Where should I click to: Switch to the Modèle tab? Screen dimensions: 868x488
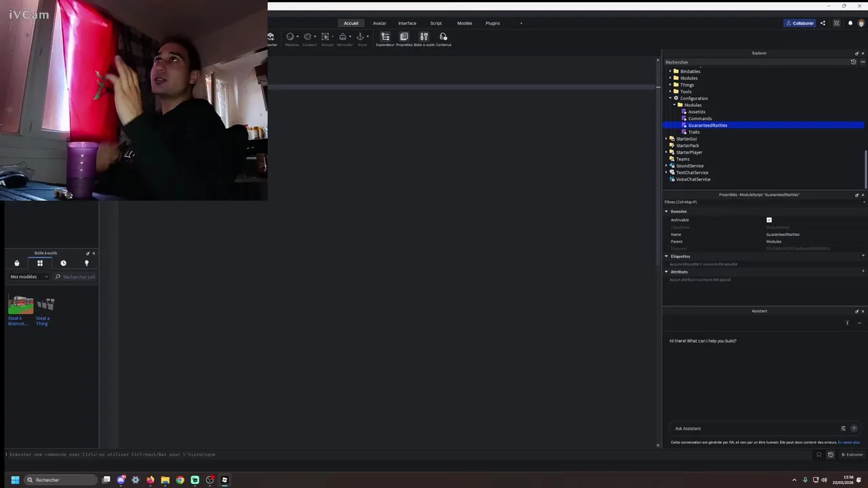[x=465, y=23]
